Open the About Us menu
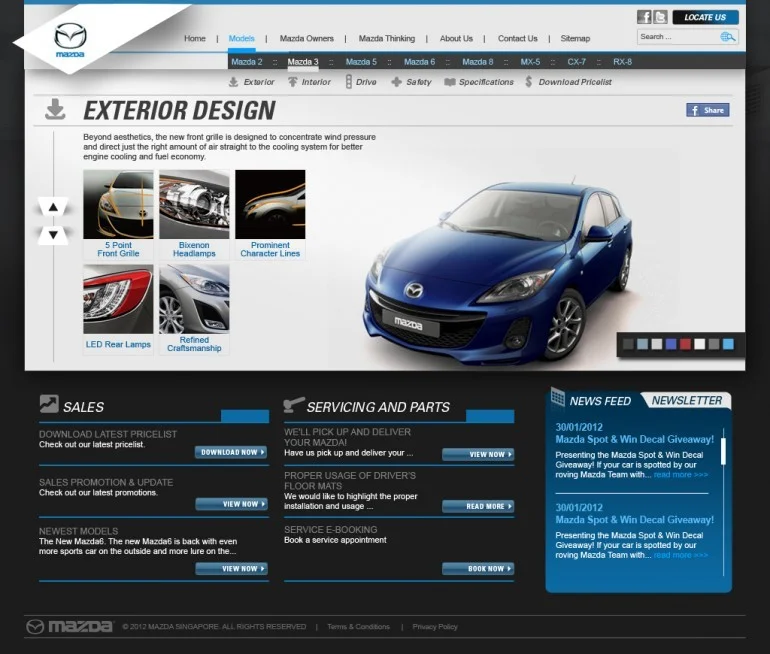Image resolution: width=770 pixels, height=654 pixels. coord(456,38)
